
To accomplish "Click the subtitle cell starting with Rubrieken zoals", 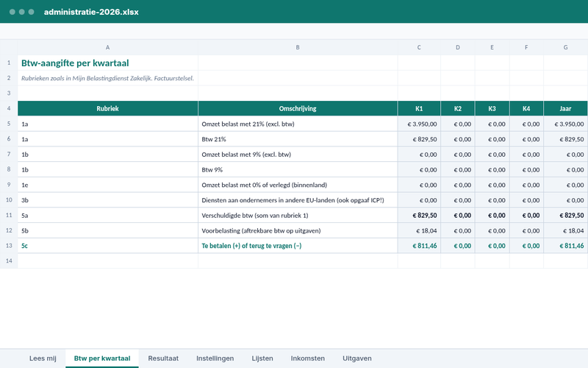I will point(107,78).
